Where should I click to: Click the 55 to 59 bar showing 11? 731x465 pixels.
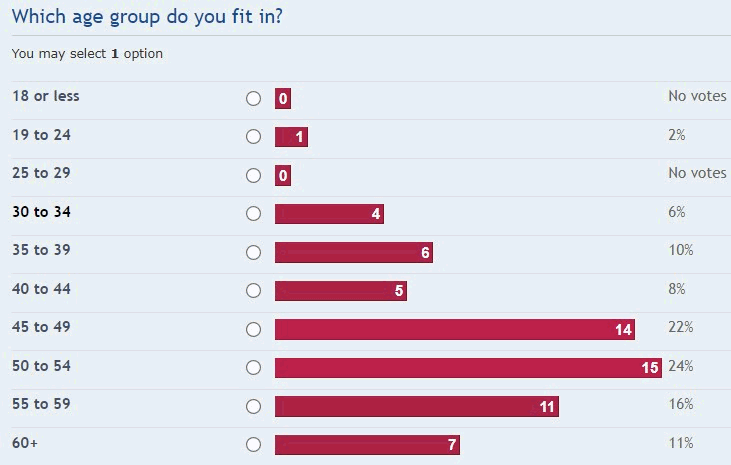(417, 406)
